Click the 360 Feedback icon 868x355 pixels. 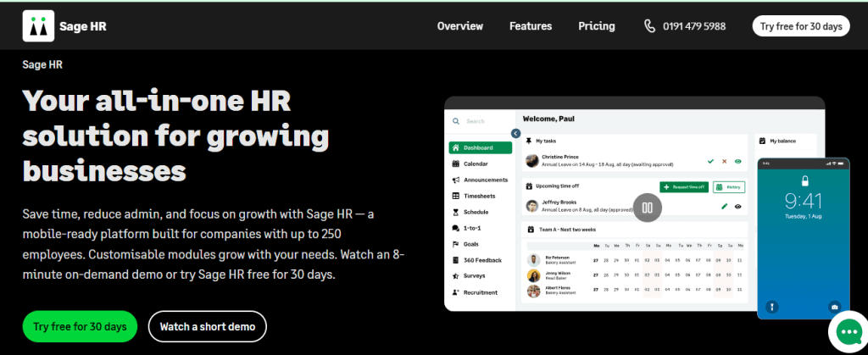456,260
